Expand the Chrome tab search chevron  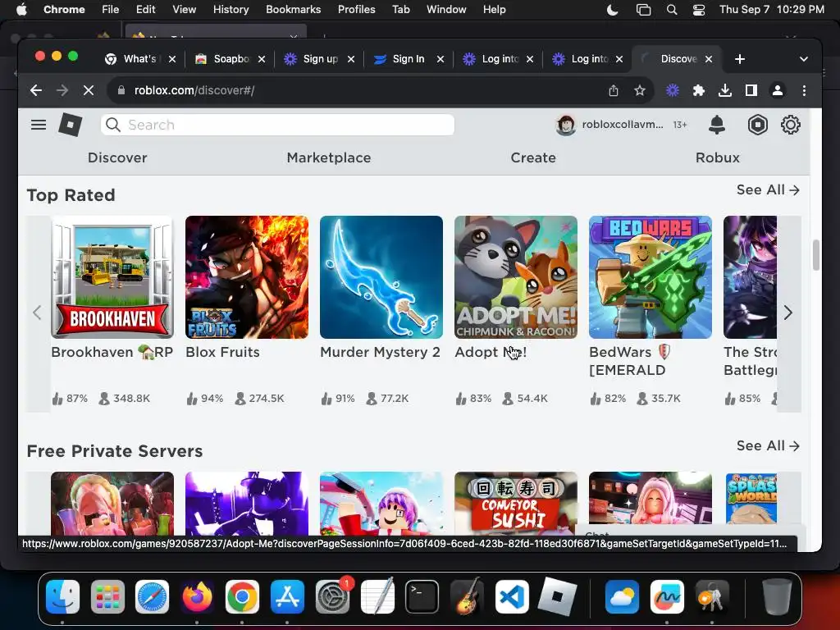click(x=804, y=59)
